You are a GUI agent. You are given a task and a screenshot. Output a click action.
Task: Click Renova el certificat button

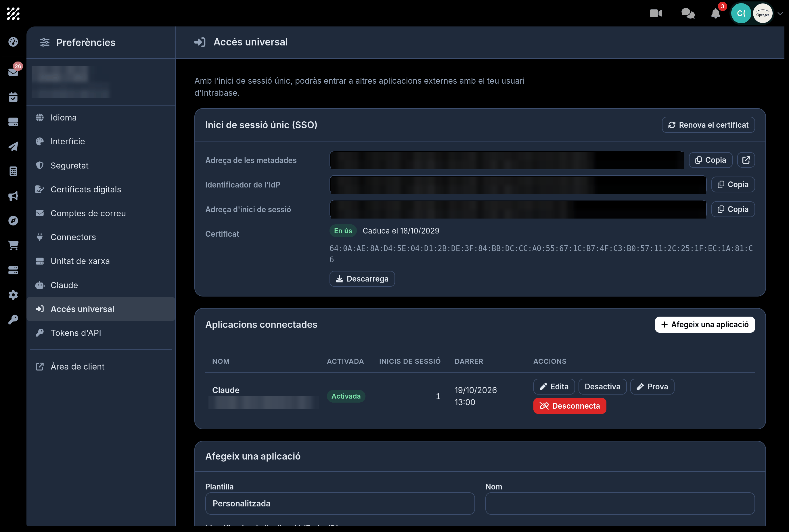708,125
